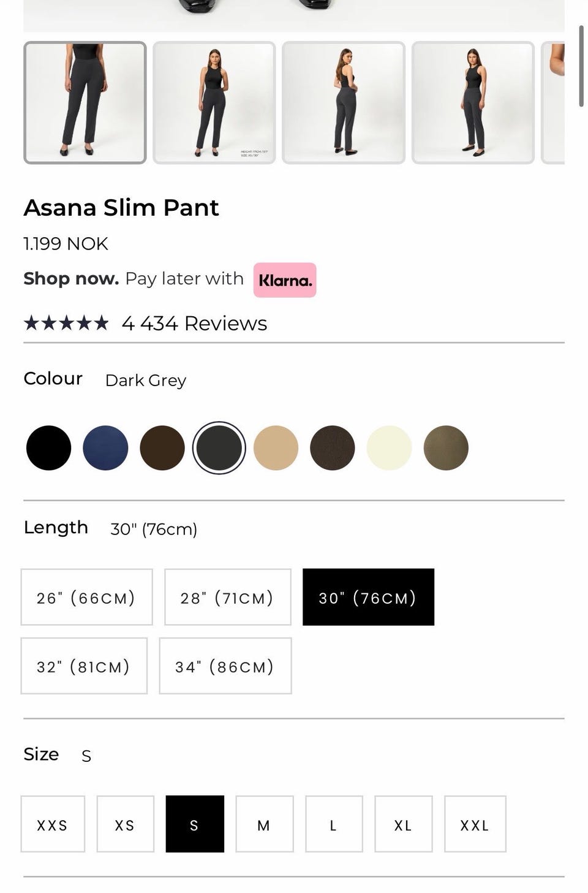
Task: Select size XS button
Action: click(x=125, y=824)
